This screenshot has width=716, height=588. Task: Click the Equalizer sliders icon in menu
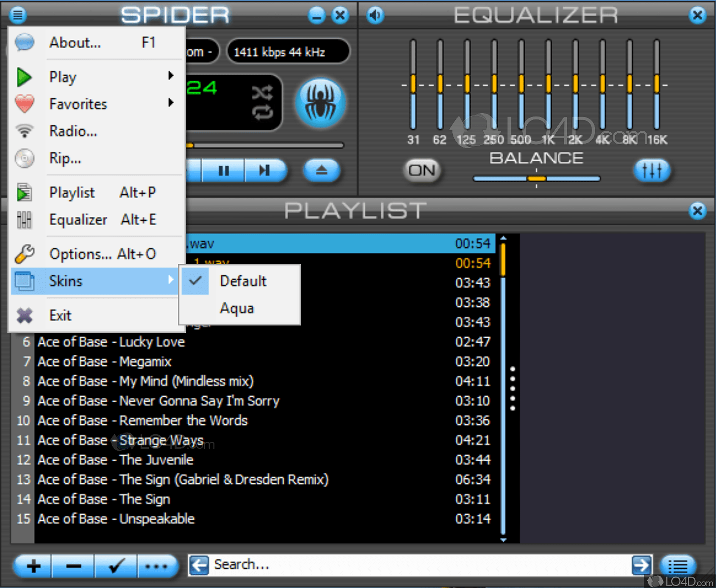(25, 220)
